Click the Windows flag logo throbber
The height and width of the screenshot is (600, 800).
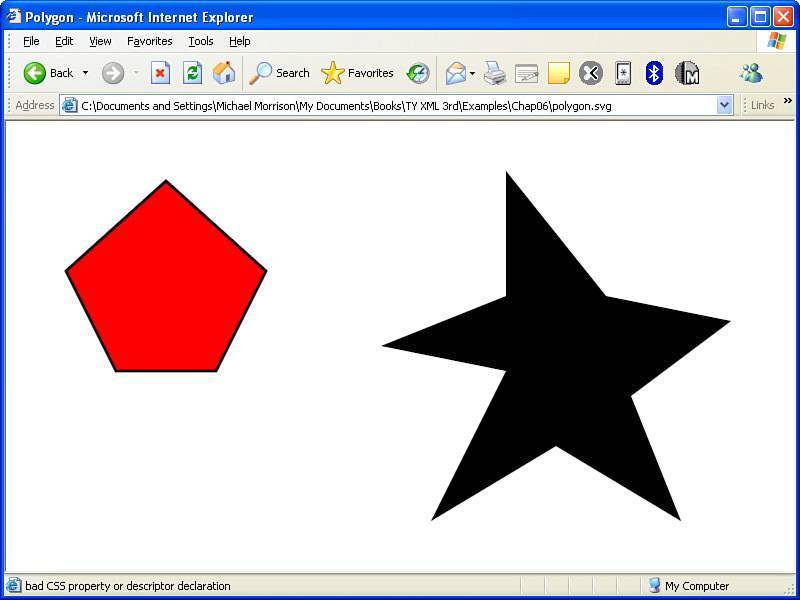[x=776, y=41]
